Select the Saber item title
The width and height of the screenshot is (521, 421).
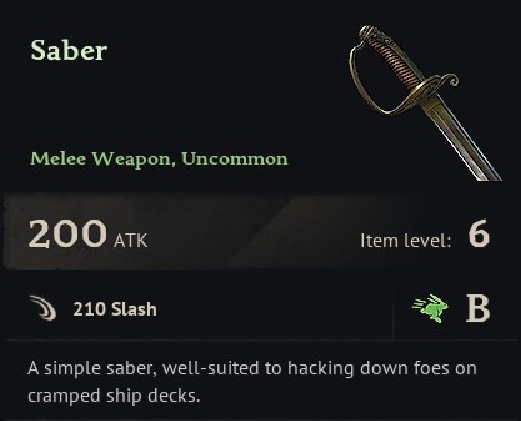pyautogui.click(x=69, y=50)
